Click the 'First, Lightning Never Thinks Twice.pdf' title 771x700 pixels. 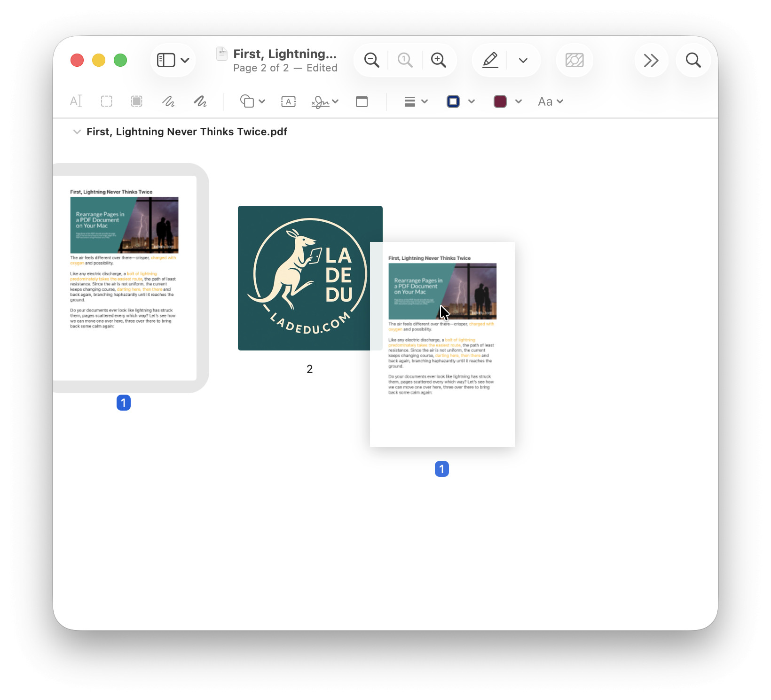pos(187,132)
